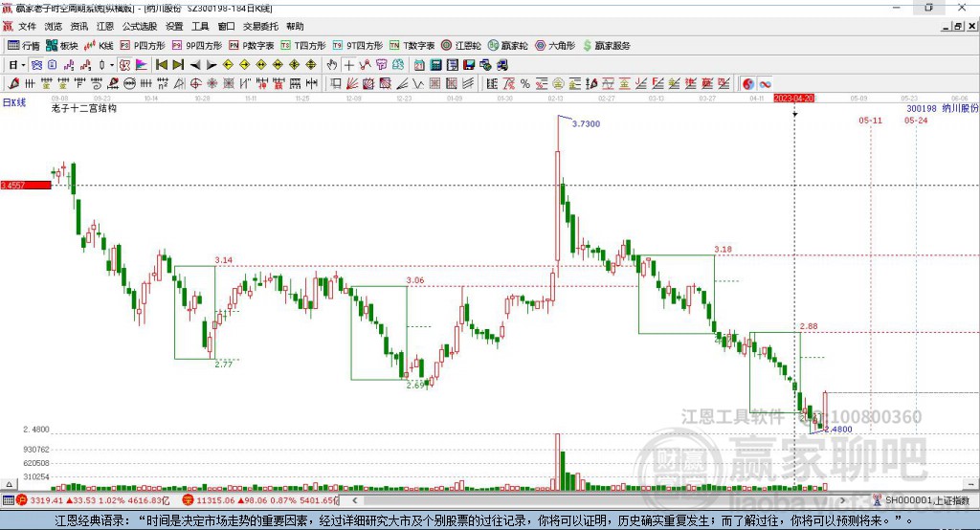Open the 交易委托 menu
The image size is (980, 530).
click(x=260, y=26)
